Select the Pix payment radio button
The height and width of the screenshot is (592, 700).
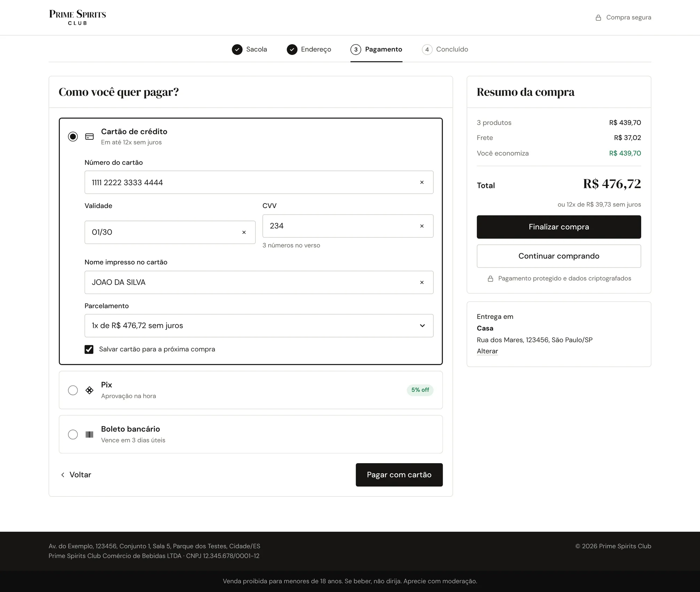[73, 390]
